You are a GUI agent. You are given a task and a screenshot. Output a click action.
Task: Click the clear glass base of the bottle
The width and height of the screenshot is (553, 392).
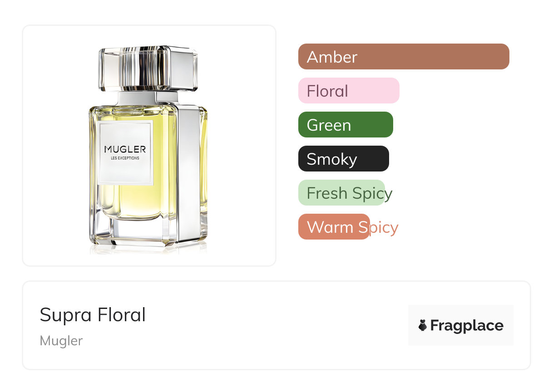coord(132,234)
